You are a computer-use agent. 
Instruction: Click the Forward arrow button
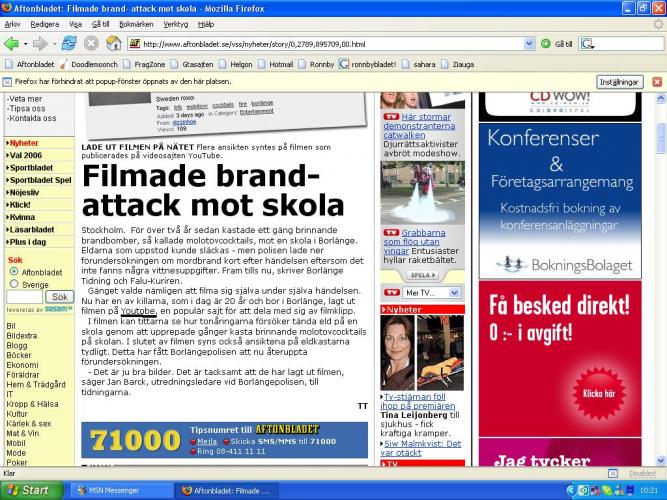click(x=40, y=44)
